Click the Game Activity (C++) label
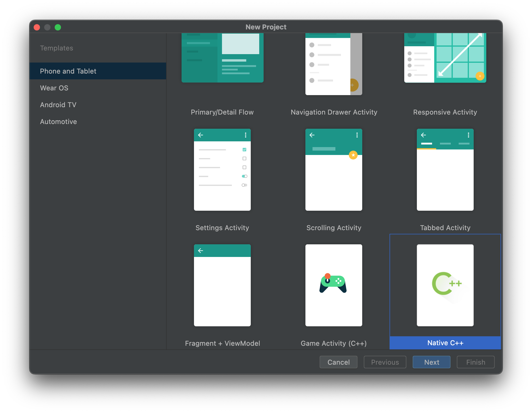Image resolution: width=532 pixels, height=413 pixels. point(333,343)
